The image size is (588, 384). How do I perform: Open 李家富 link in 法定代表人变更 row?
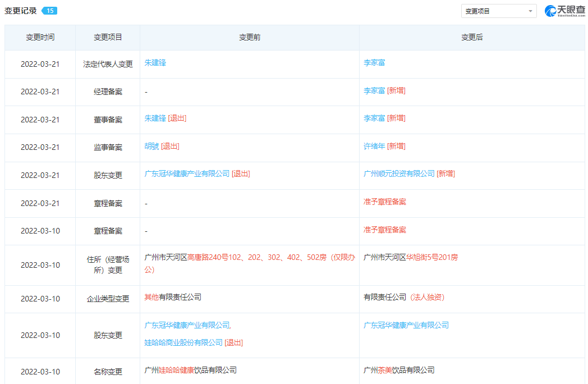[x=374, y=63]
